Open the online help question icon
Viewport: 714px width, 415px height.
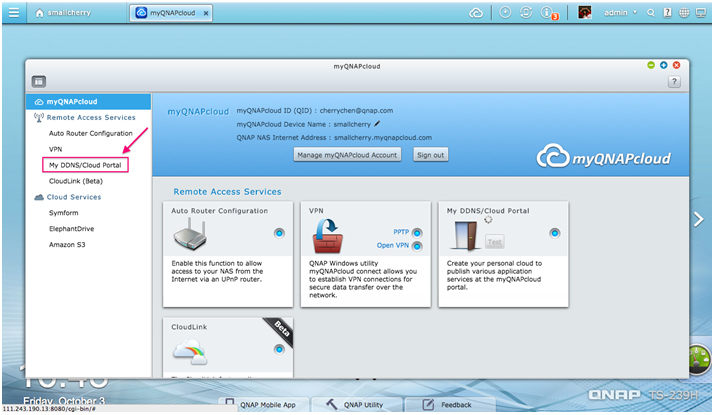pos(667,13)
